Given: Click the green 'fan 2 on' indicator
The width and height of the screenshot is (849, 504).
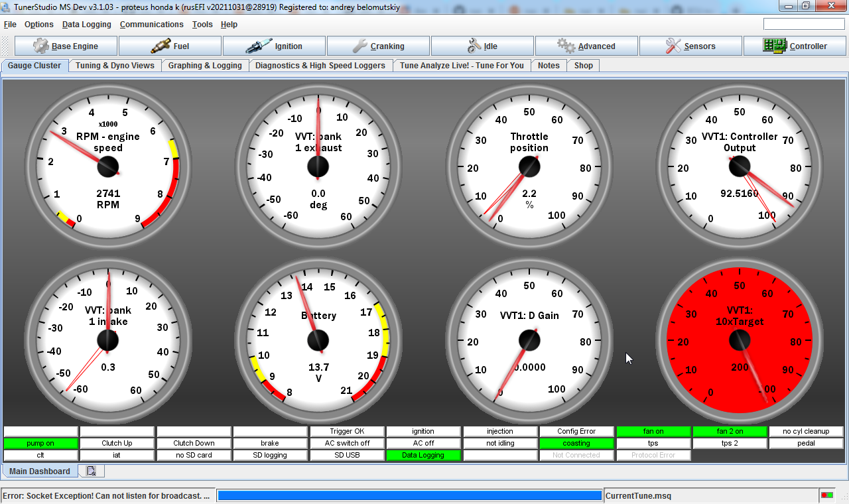Looking at the screenshot, I should (x=730, y=431).
